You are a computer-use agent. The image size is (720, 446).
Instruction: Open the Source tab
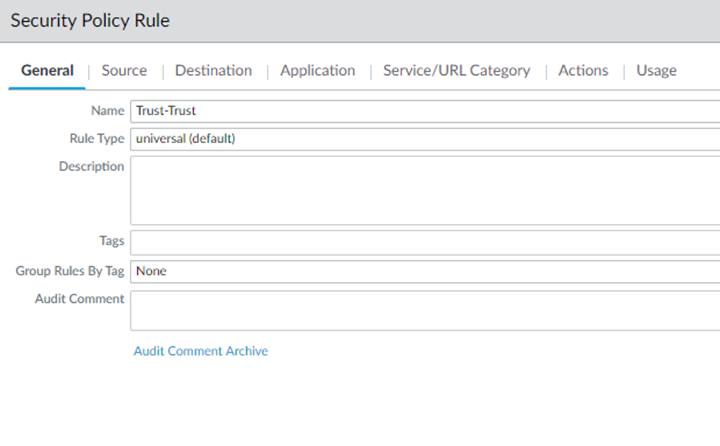pyautogui.click(x=124, y=70)
